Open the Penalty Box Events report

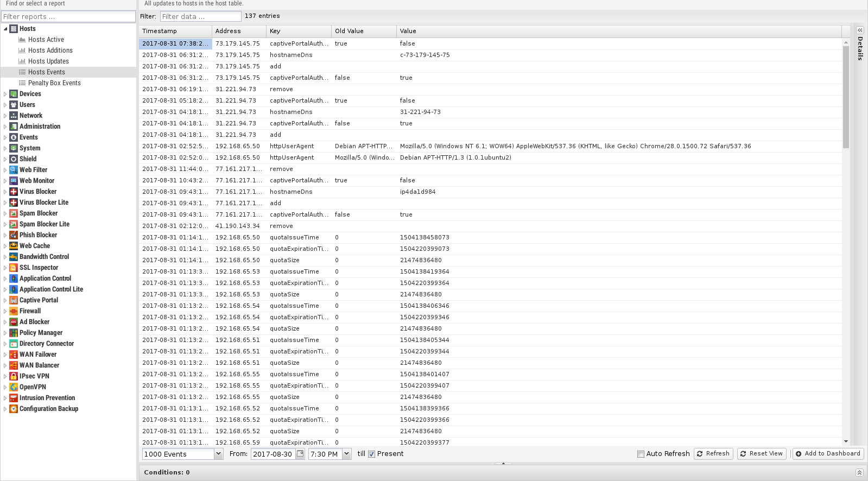click(x=54, y=83)
